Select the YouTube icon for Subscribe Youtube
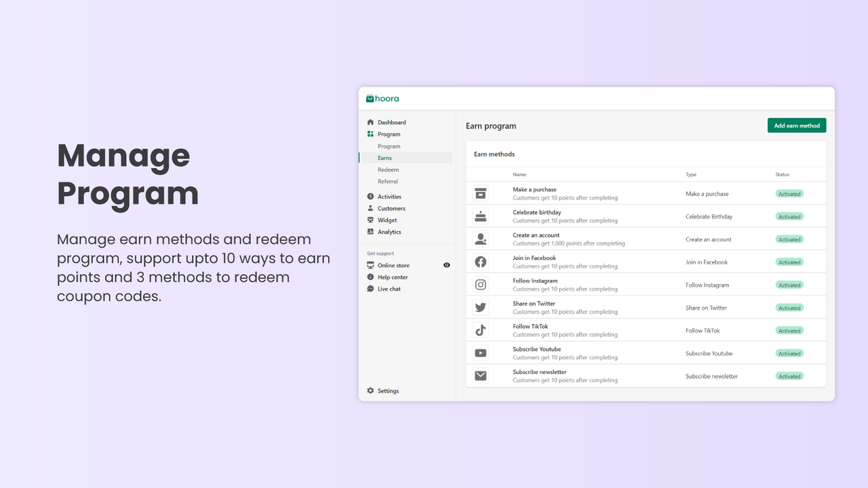Screen dimensions: 868x488 tap(481, 352)
